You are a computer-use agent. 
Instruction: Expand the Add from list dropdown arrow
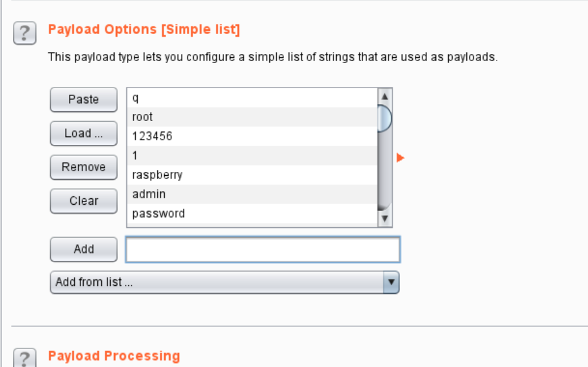click(x=391, y=282)
